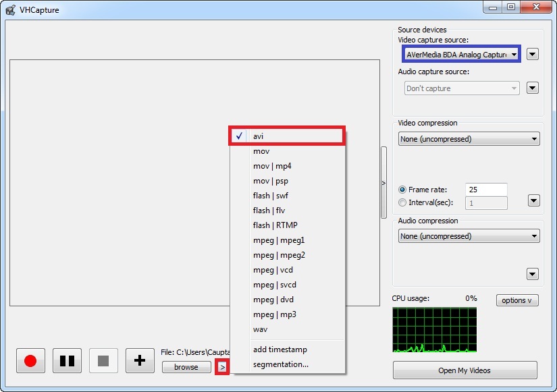This screenshot has height=392, width=557.
Task: Open the Audio compression dropdown
Action: (x=469, y=236)
